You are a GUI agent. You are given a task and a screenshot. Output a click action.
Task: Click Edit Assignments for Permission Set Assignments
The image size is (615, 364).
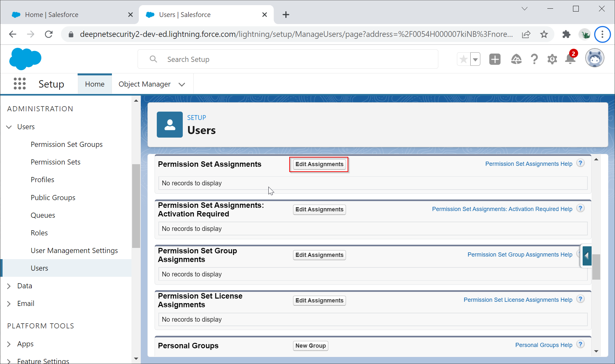click(319, 164)
